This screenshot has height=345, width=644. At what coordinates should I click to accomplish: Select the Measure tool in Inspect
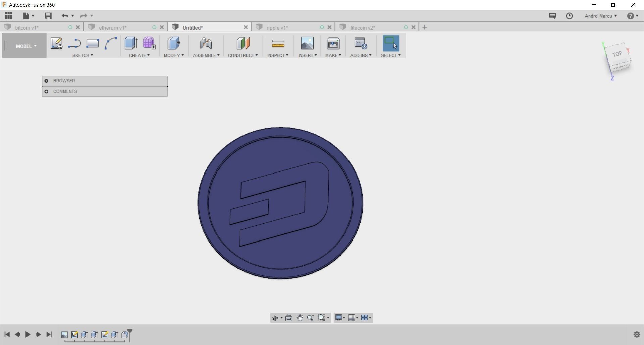[x=278, y=43]
